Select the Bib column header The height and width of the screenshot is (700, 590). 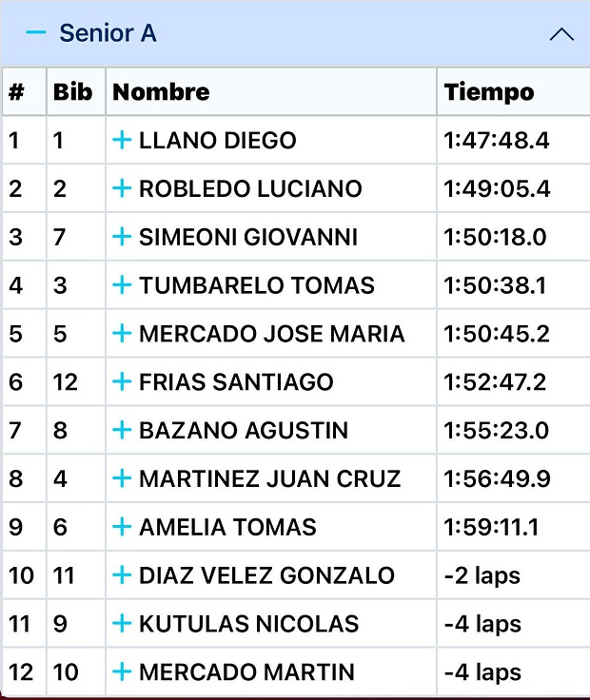pyautogui.click(x=73, y=92)
